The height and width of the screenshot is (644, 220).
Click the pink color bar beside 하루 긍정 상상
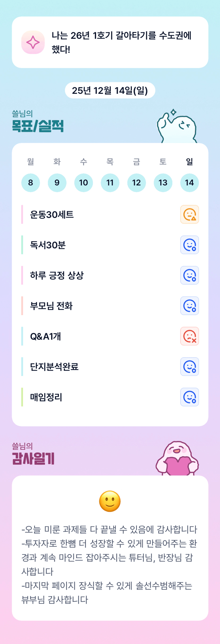22,275
